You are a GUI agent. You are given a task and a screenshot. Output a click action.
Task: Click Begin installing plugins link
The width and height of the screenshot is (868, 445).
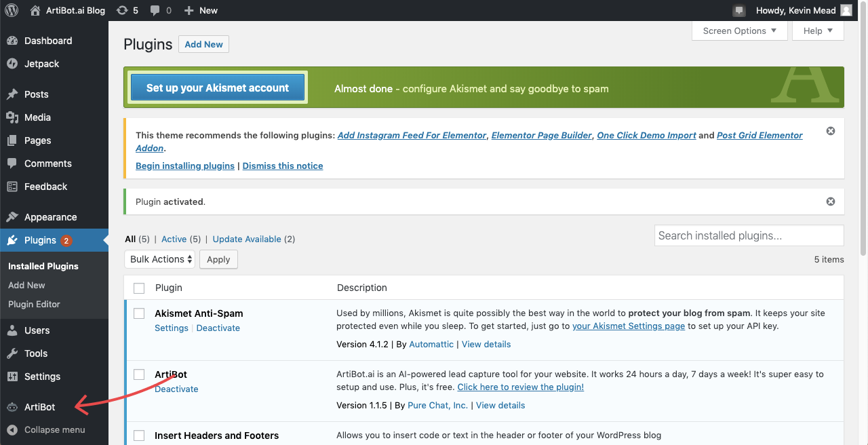pyautogui.click(x=185, y=166)
